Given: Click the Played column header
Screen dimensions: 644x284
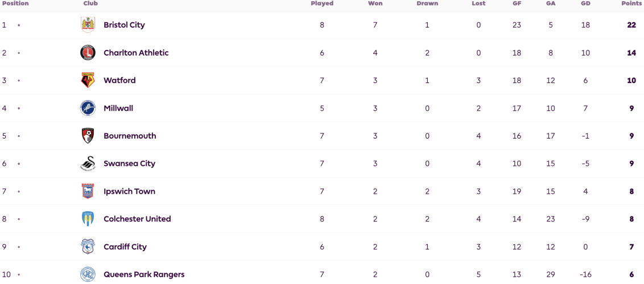Looking at the screenshot, I should pyautogui.click(x=322, y=3).
